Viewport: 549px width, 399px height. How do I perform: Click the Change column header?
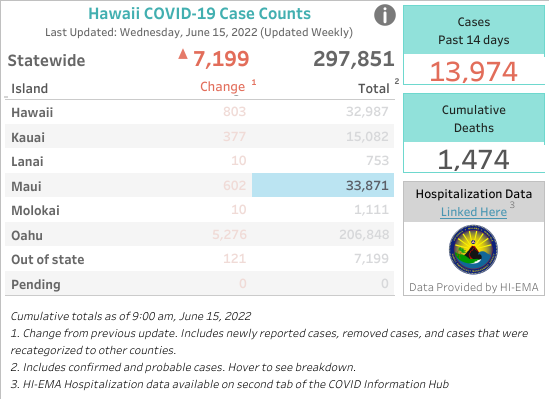tap(223, 86)
